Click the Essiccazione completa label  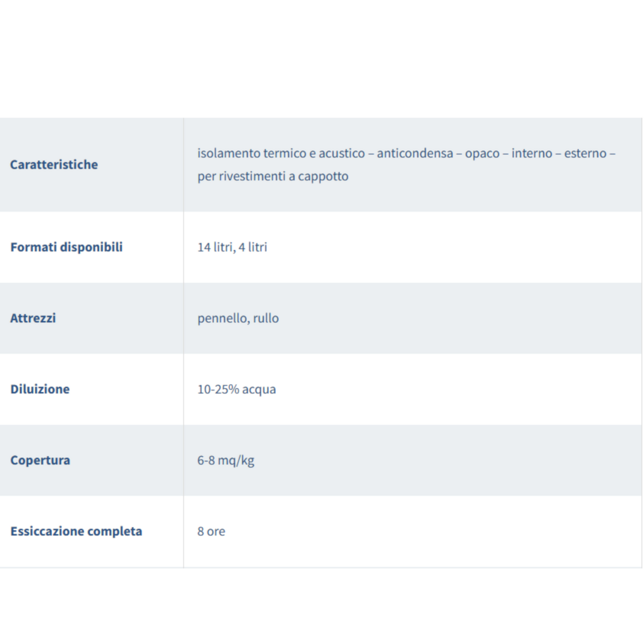pos(76,531)
